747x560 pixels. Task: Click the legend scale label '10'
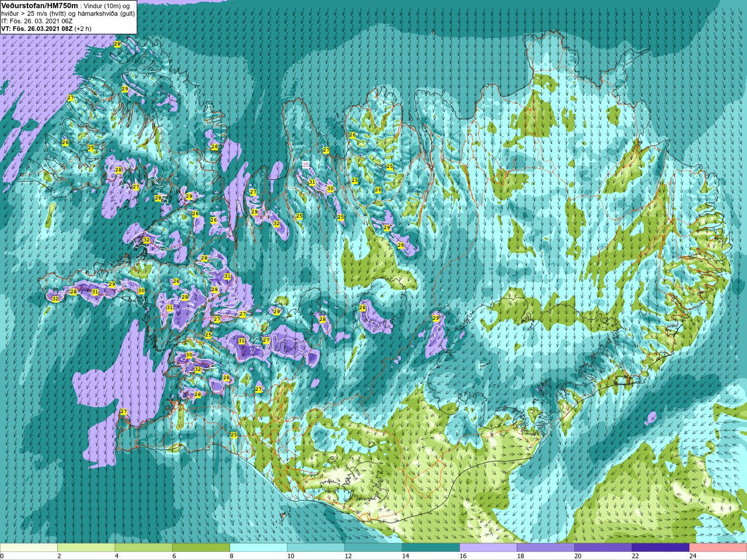291,556
